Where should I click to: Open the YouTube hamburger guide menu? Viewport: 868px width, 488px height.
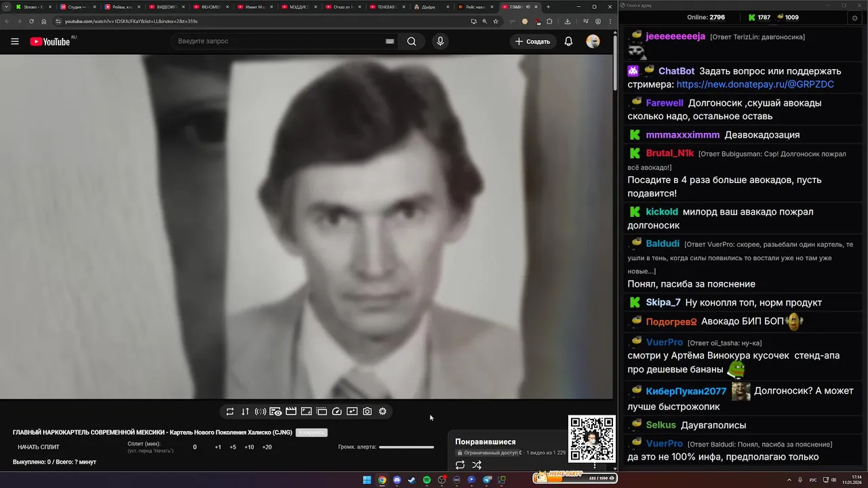click(15, 41)
